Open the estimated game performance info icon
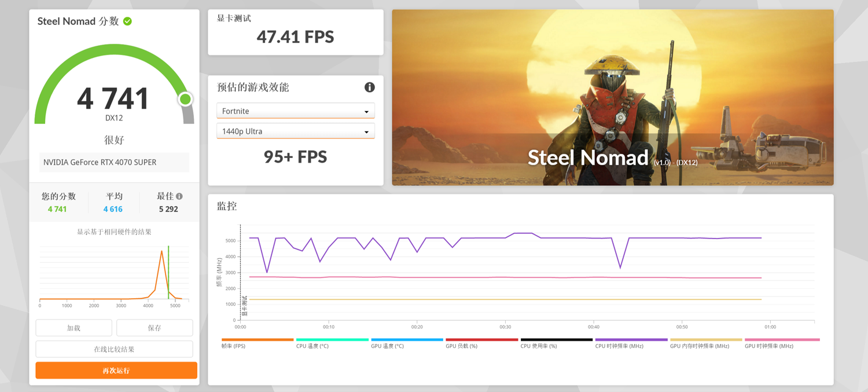Viewport: 868px width, 392px height. coord(369,87)
